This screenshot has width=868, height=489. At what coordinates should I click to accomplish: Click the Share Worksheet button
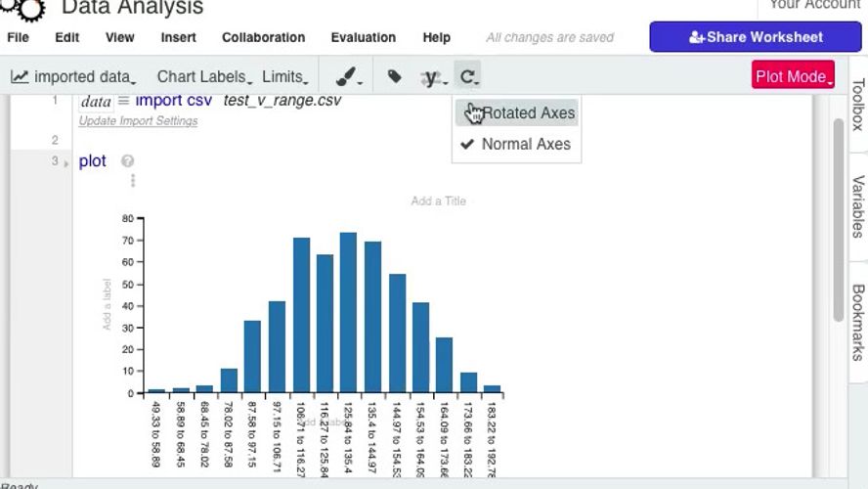point(756,37)
